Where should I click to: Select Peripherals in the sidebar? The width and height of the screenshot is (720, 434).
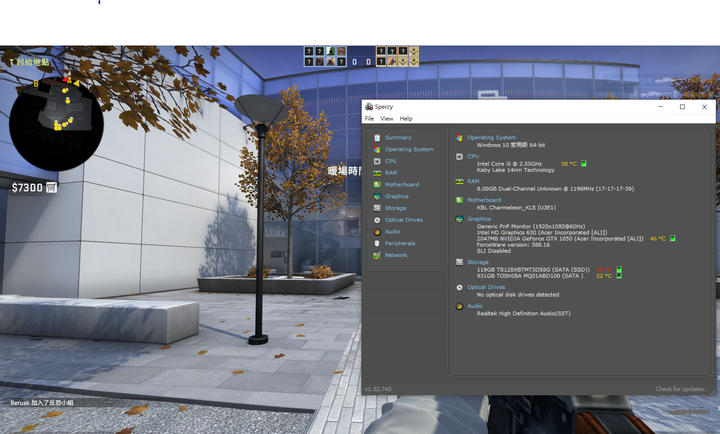tap(400, 243)
